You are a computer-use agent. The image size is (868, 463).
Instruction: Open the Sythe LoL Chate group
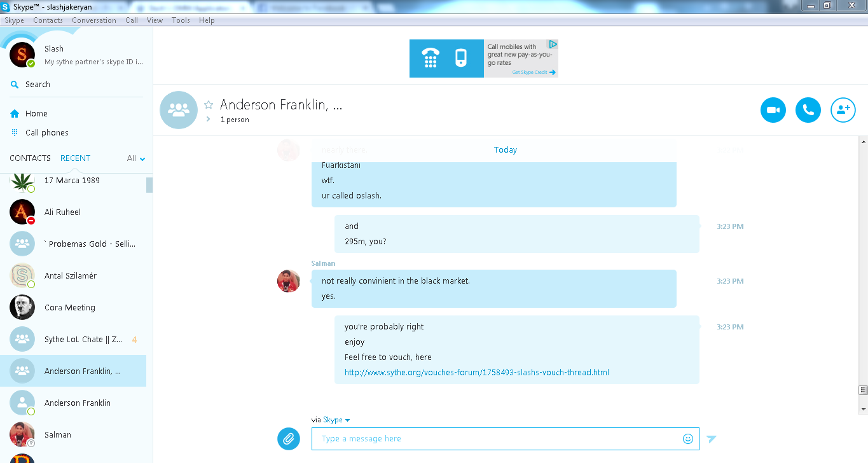tap(73, 339)
